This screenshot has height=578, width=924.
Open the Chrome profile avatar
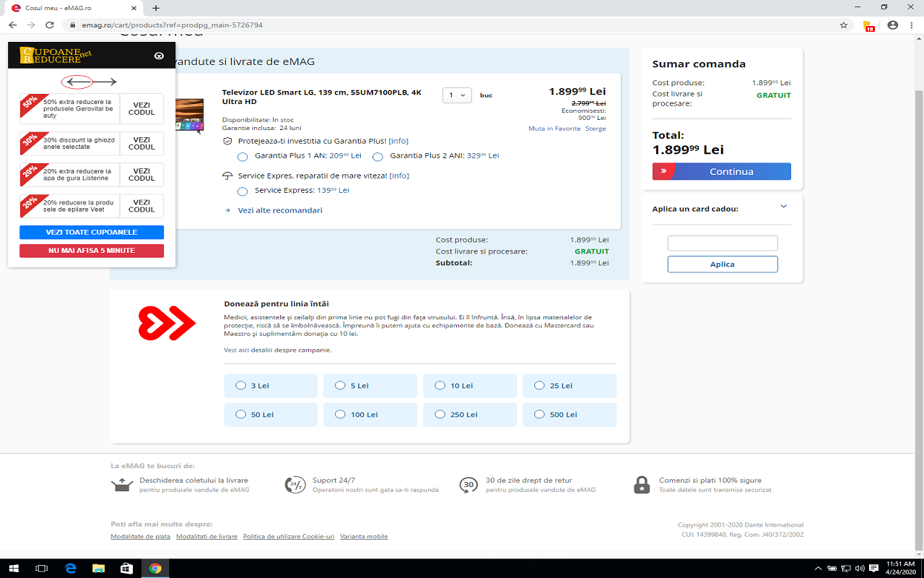point(893,25)
